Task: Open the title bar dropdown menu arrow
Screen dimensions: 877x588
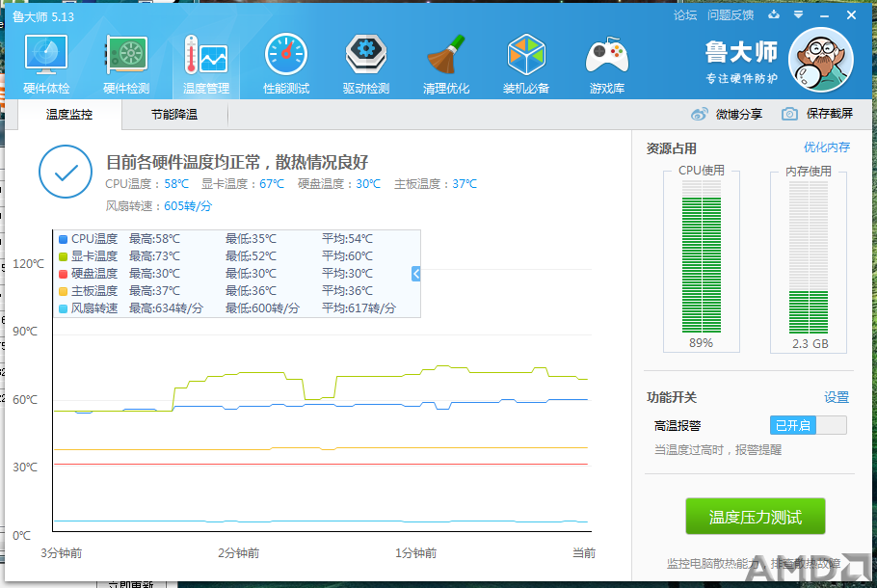Action: 799,15
